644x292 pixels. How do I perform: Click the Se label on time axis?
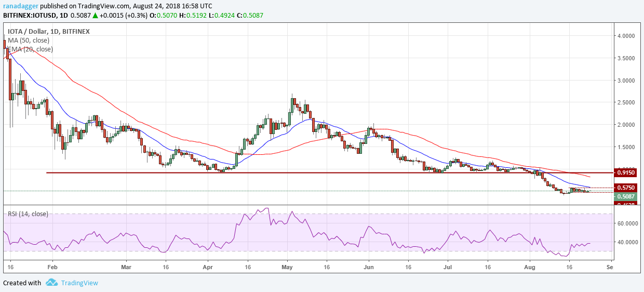[x=610, y=266]
